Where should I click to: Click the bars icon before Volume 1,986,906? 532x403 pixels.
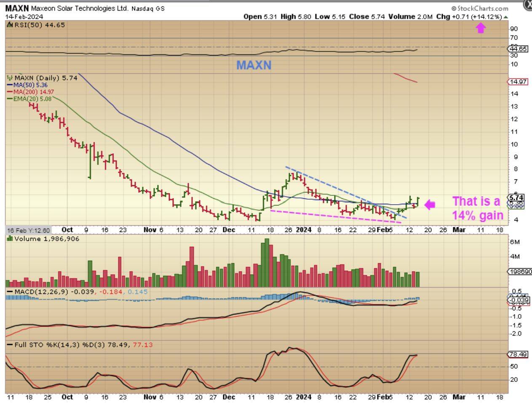click(x=10, y=239)
